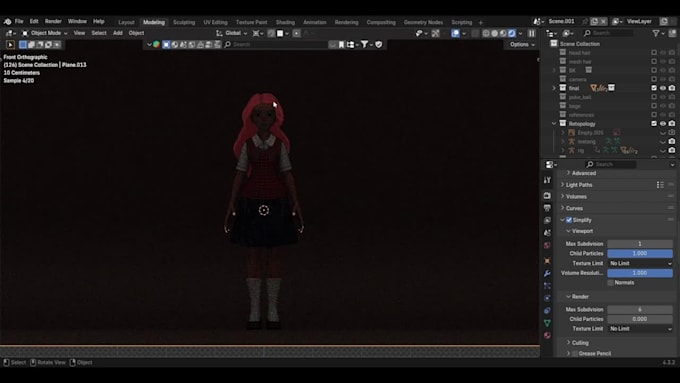Select solid viewport shading mode

(494, 33)
